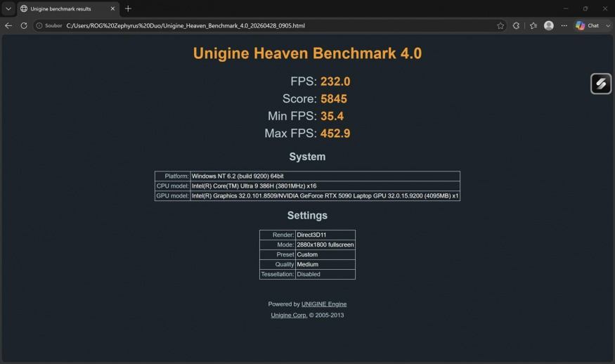Click the Render value Direct3D11
615x364 pixels.
pos(325,235)
